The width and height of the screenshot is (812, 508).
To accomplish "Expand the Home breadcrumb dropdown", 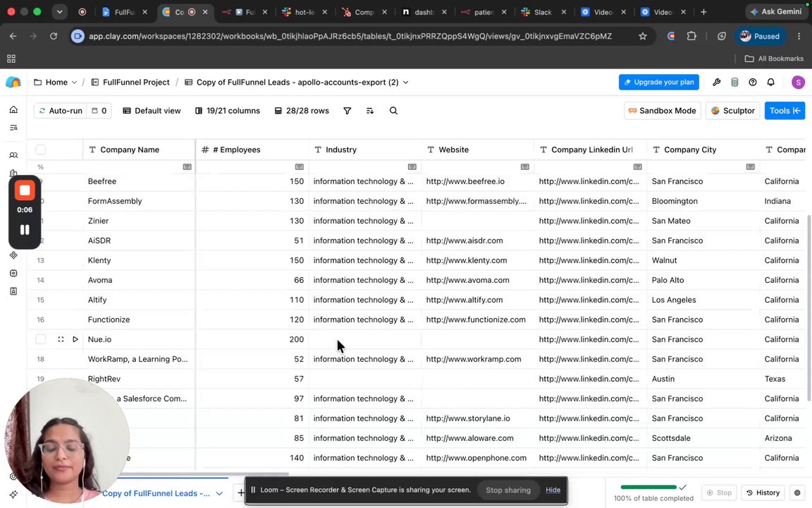I will pos(74,83).
